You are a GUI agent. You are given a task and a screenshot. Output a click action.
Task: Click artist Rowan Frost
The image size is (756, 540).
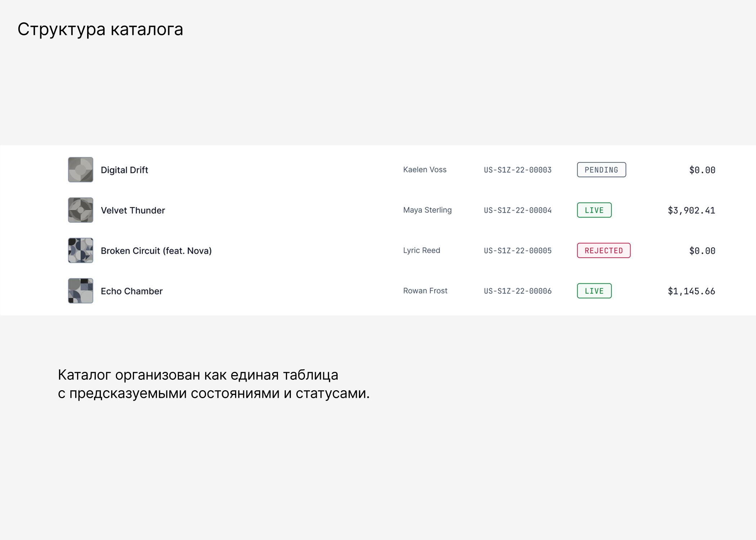(425, 291)
